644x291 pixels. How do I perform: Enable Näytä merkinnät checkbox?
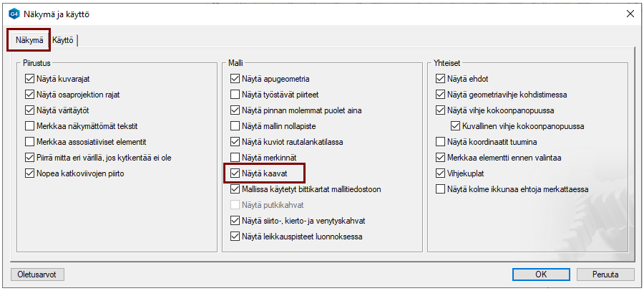pos(235,158)
